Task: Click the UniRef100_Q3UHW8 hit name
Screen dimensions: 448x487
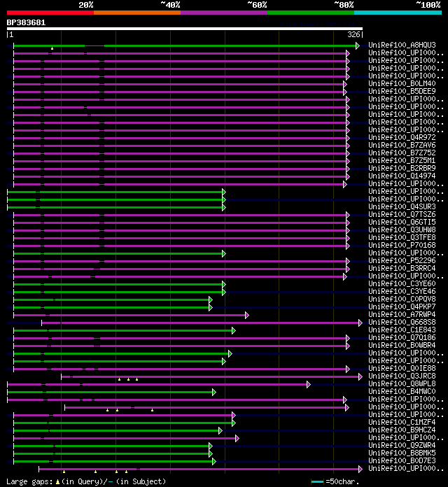Action: pyautogui.click(x=402, y=230)
